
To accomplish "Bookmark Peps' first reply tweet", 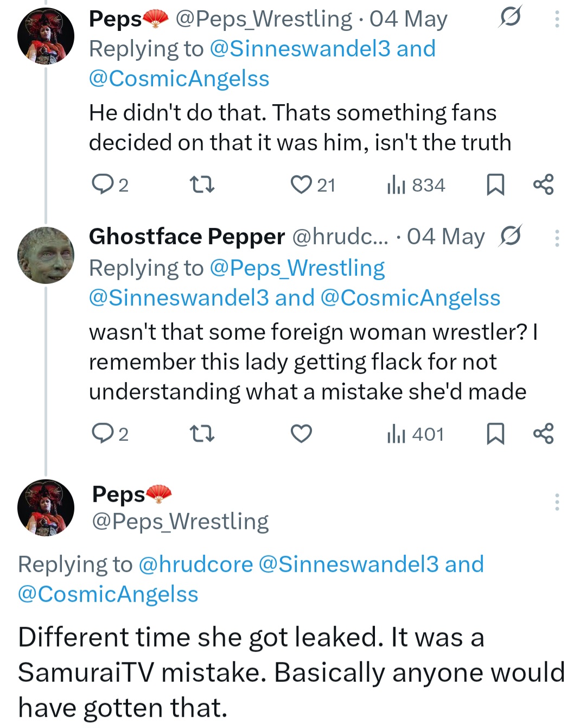I will tap(495, 185).
